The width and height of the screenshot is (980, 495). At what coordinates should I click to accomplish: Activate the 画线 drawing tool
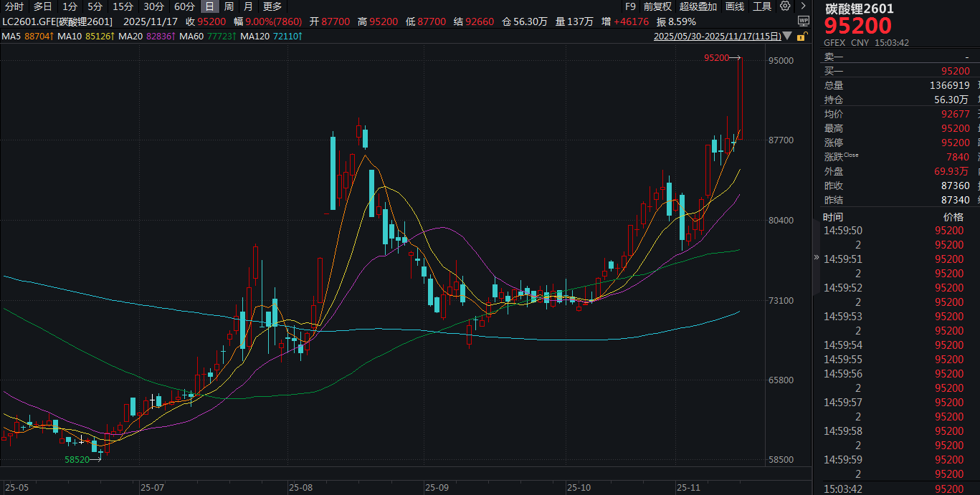735,6
